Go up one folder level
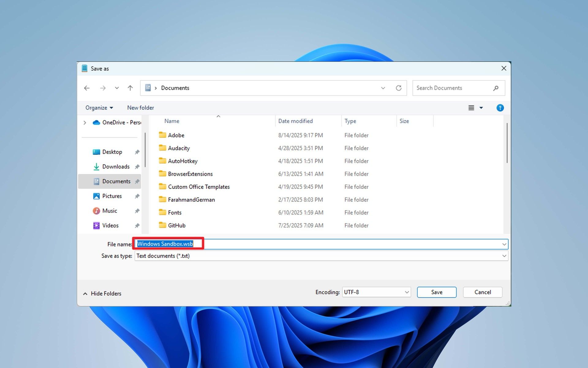Screen dimensions: 588x368 [x=130, y=88]
